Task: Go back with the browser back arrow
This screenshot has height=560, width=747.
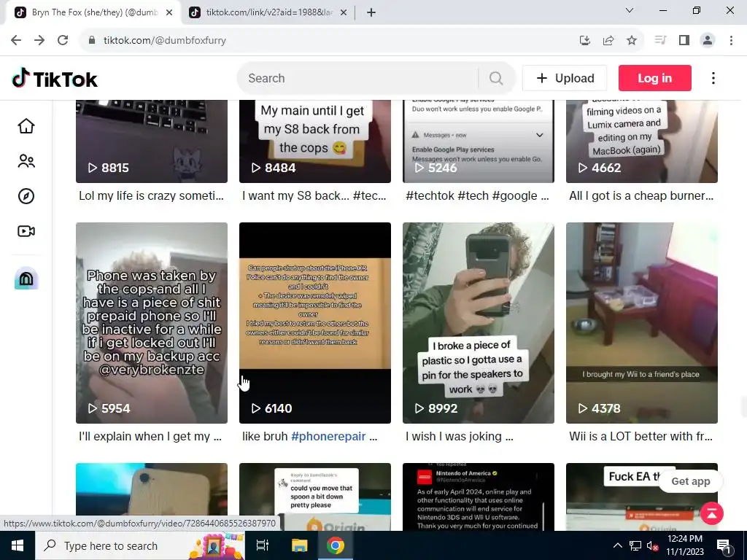Action: (x=16, y=41)
